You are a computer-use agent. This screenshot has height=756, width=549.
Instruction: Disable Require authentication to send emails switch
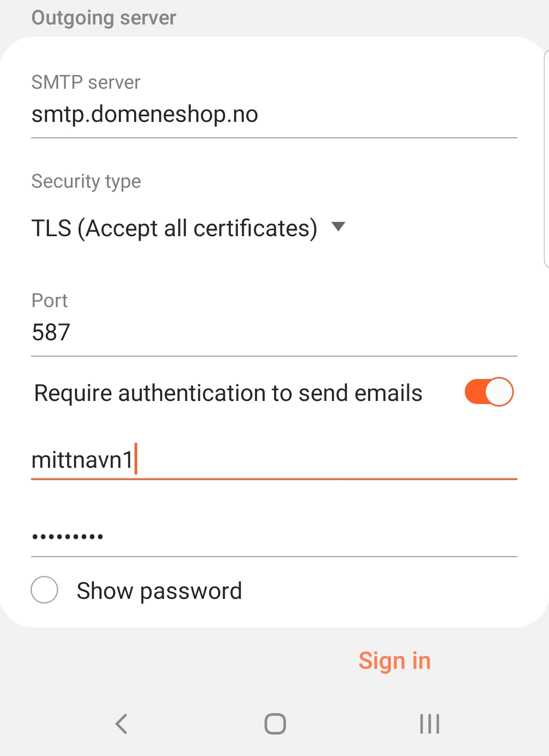click(488, 392)
